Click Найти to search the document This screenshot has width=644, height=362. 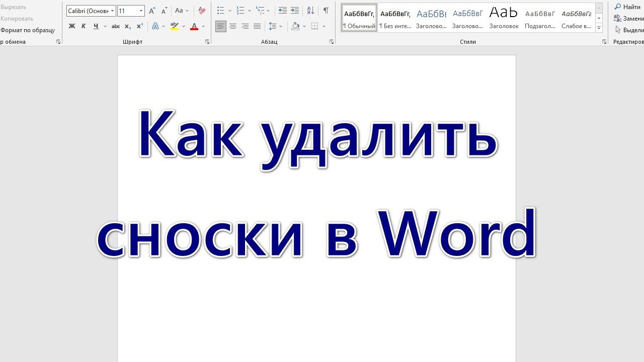627,7
